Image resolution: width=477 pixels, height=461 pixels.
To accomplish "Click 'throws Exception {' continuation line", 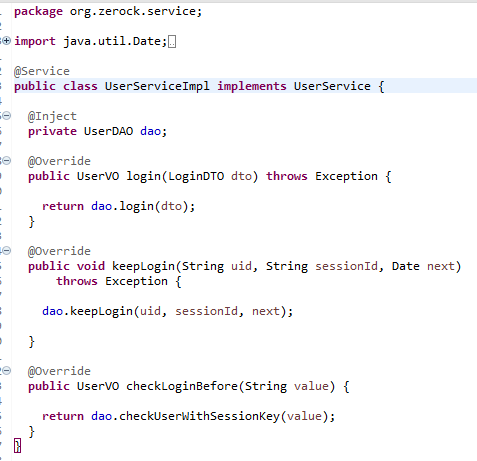I will (x=119, y=281).
